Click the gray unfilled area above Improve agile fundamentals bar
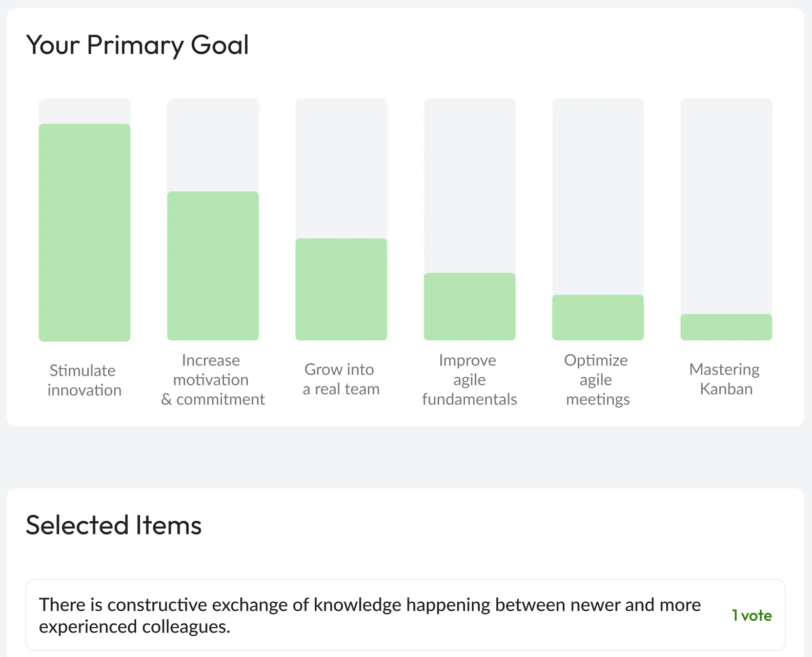This screenshot has width=812, height=657. pos(469,185)
